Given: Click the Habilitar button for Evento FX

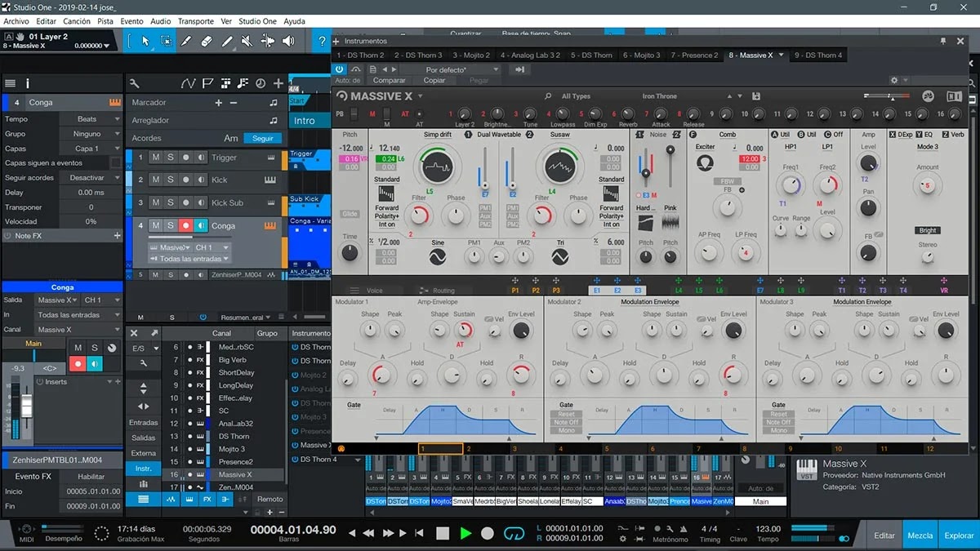Looking at the screenshot, I should pyautogui.click(x=91, y=477).
